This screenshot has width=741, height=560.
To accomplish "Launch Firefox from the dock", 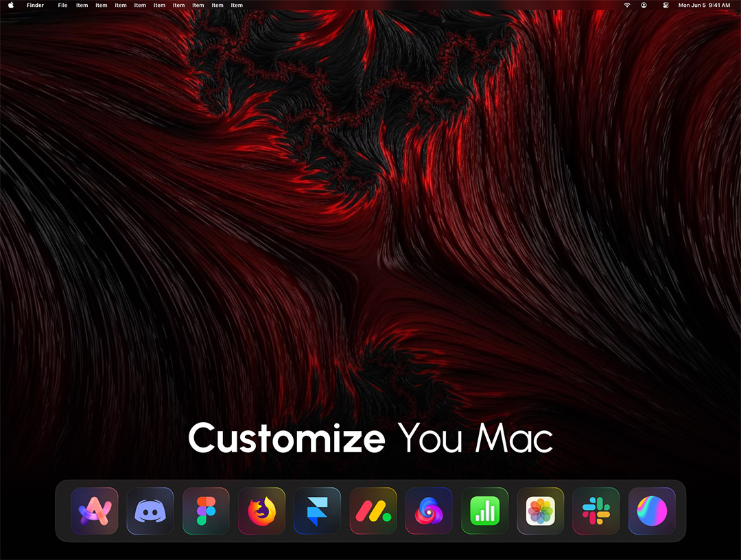I will [261, 511].
